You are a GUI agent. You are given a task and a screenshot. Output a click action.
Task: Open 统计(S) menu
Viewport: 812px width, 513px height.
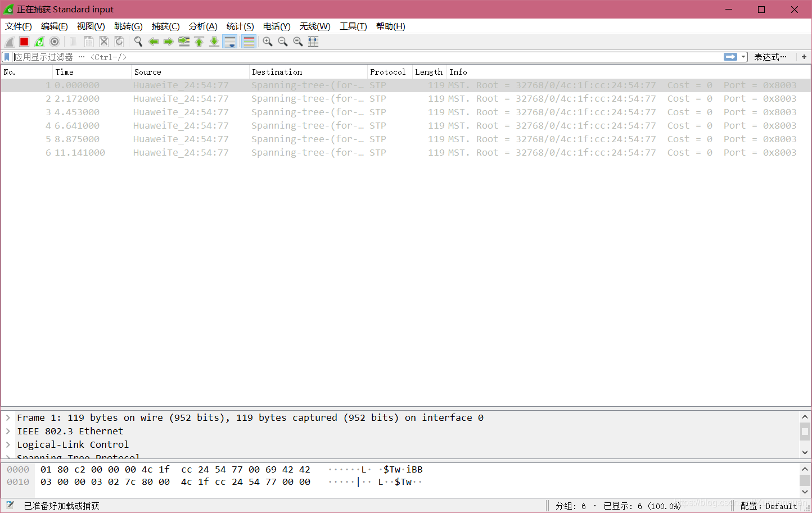pos(240,26)
